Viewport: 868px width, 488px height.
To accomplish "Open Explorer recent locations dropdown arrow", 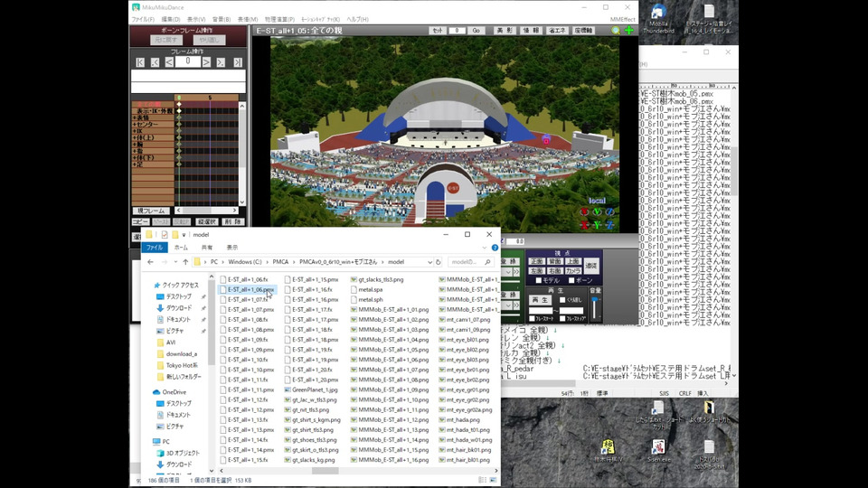I will [175, 262].
